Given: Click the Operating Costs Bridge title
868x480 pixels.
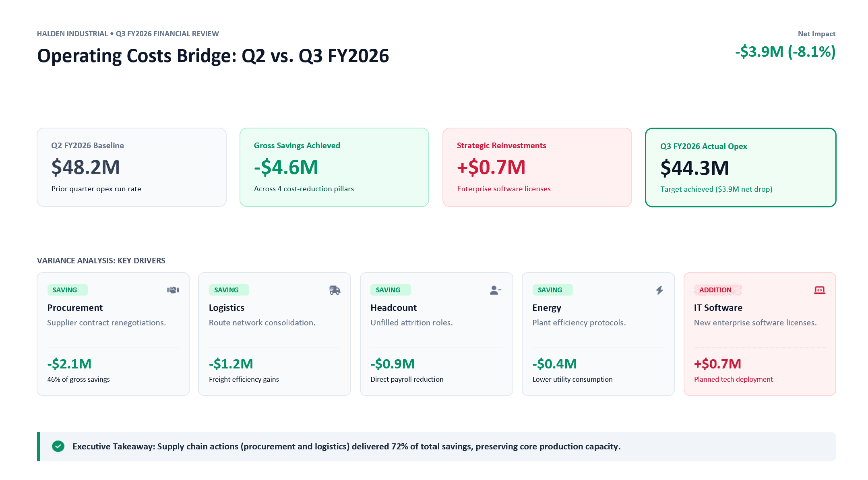Looking at the screenshot, I should [213, 56].
